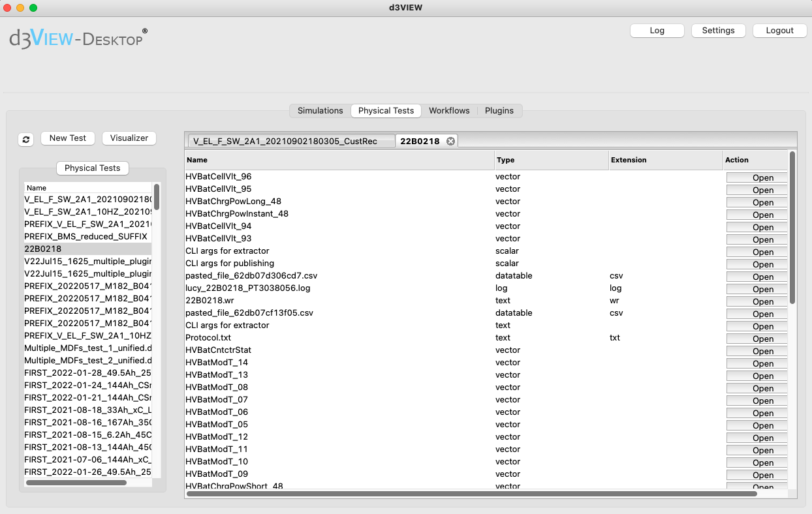Click the d3VIEW-Desktop logo
The width and height of the screenshot is (812, 514).
[78, 38]
